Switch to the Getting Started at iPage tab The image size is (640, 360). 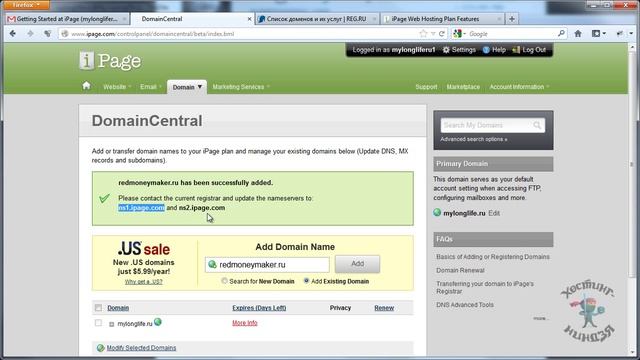click(67, 19)
